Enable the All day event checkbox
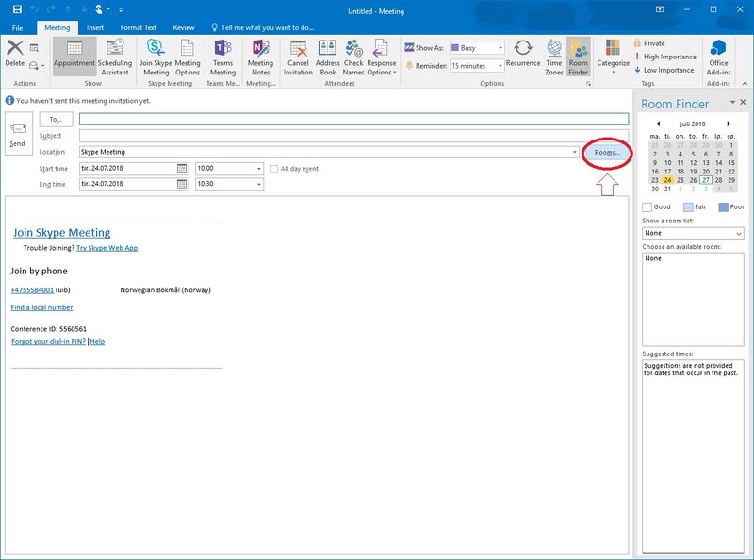Viewport: 754px width, 560px height. [274, 169]
